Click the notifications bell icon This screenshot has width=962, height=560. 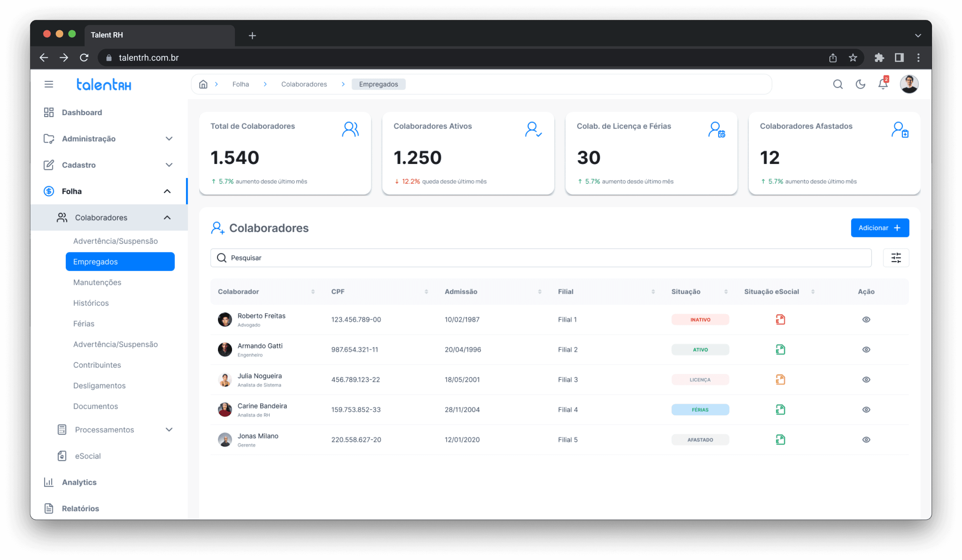pos(883,84)
